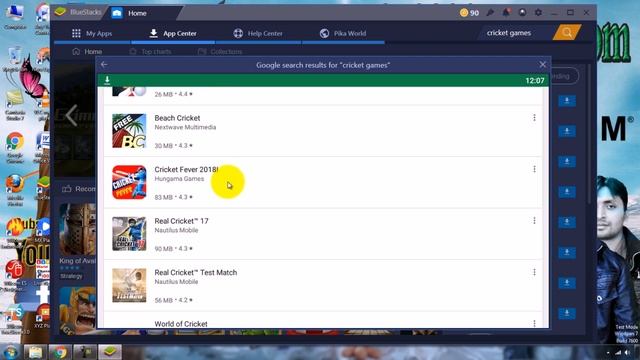This screenshot has width=640, height=360.
Task: Open King of Avalon game thumbnail
Action: click(77, 229)
